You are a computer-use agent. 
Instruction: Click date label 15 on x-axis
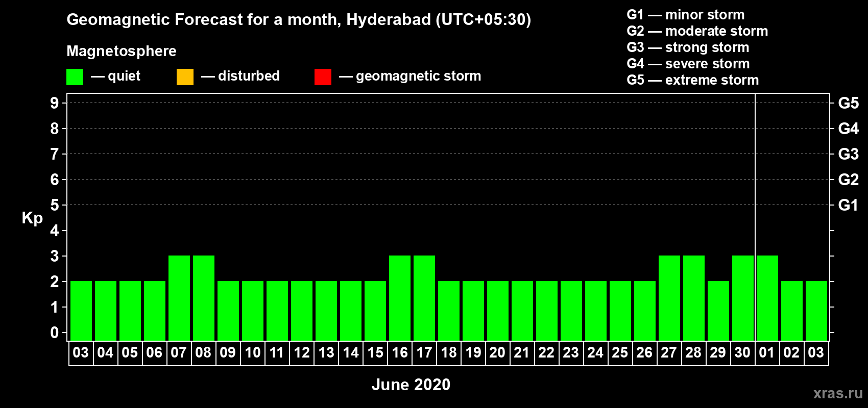[x=375, y=353]
